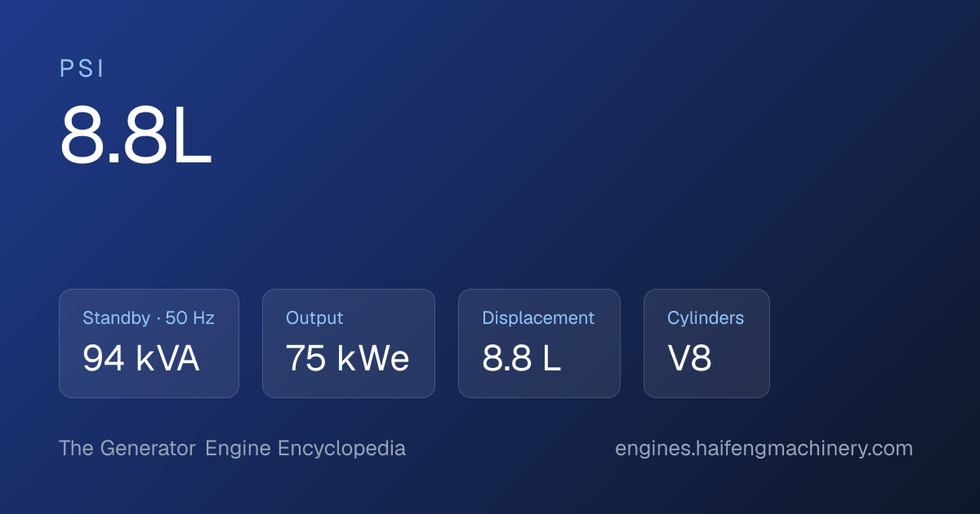Click The Generator Engine Encyclopedia footer text
This screenshot has height=514, width=980.
point(232,449)
